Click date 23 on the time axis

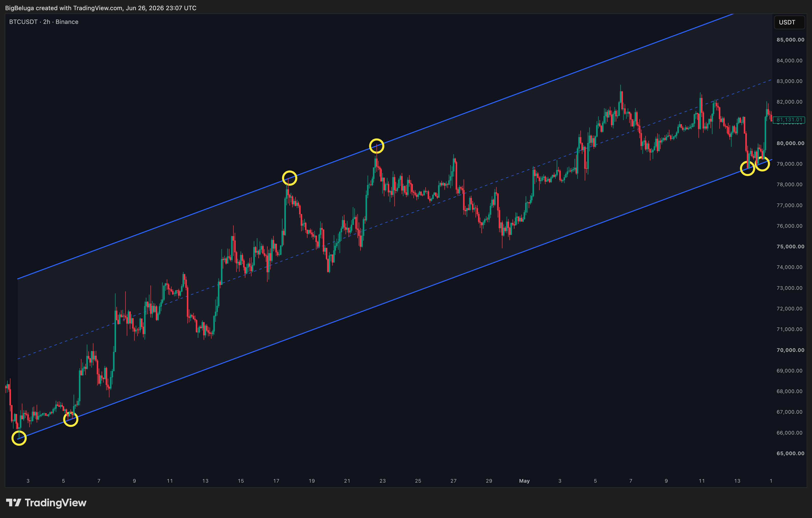click(382, 481)
